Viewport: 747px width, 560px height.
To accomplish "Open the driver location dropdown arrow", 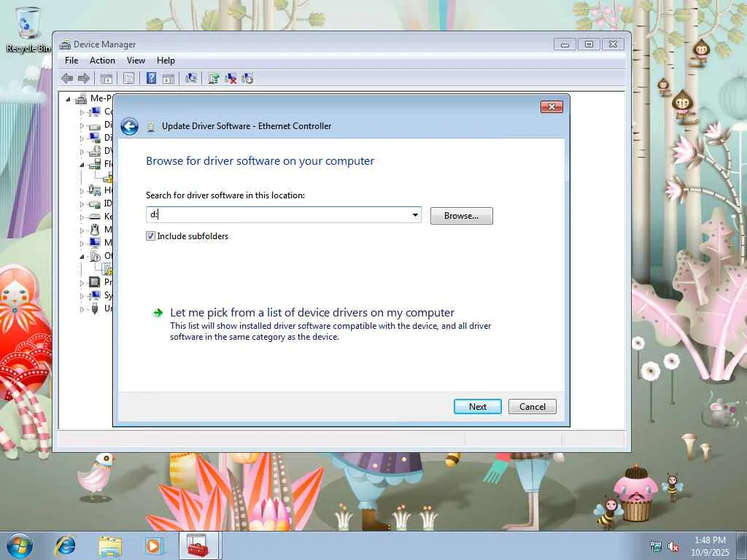I will point(415,215).
